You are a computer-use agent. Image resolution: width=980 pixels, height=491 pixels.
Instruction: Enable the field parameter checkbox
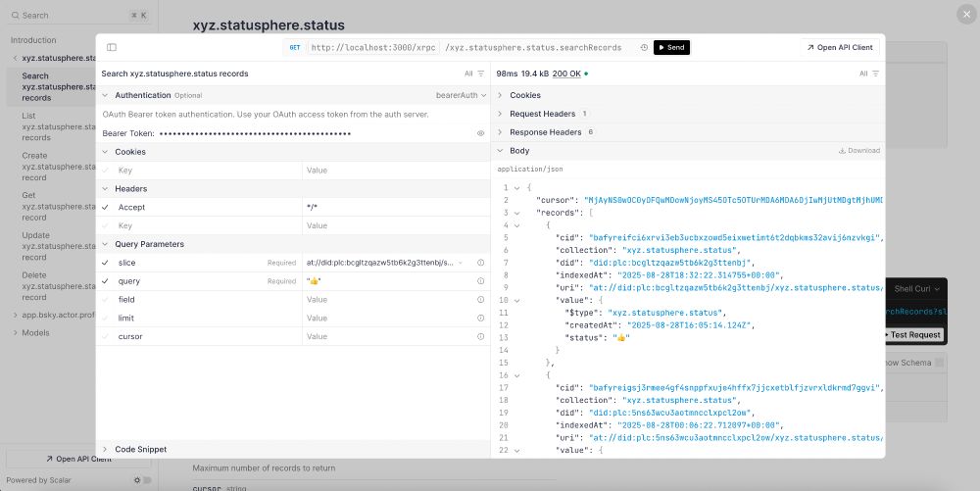[x=105, y=300]
